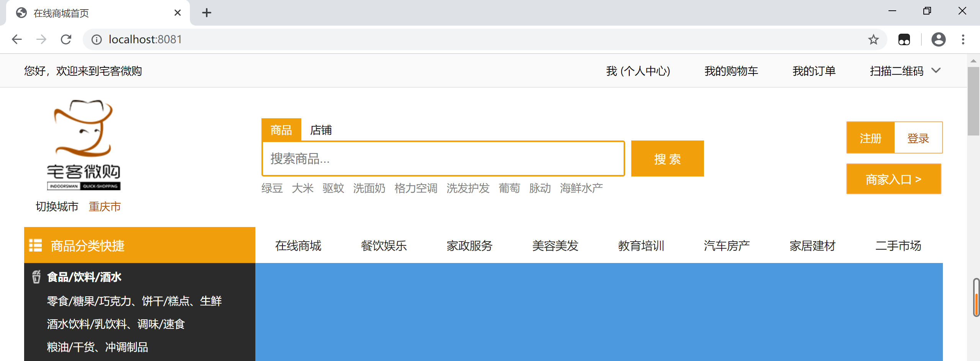Screen dimensions: 980x361
Task: Click the 登录 login link
Action: click(x=918, y=137)
